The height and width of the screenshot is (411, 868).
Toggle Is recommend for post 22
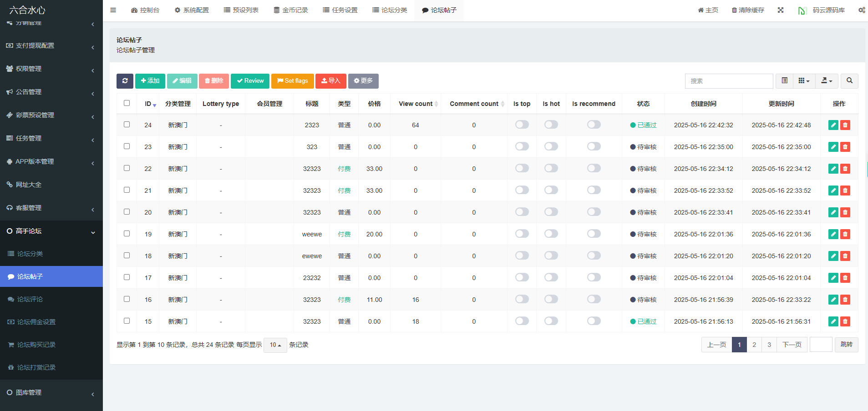click(594, 168)
